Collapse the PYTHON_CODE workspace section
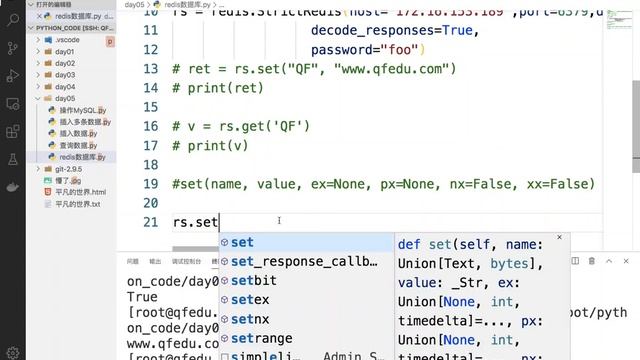The height and width of the screenshot is (360, 640). [x=31, y=28]
